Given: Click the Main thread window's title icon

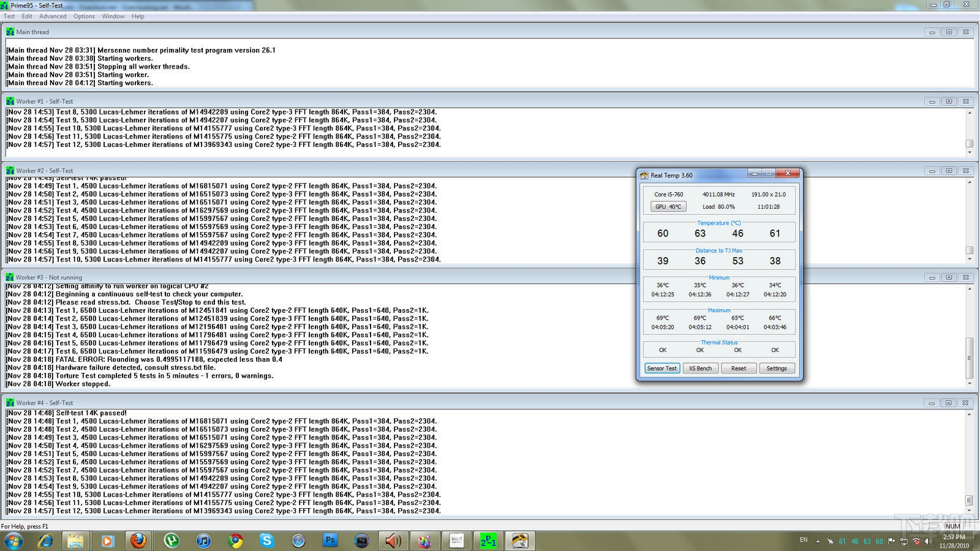Looking at the screenshot, I should click(10, 32).
